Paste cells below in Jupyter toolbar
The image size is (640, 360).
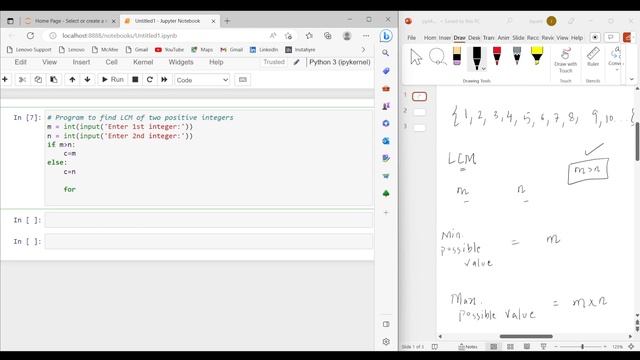click(x=53, y=80)
